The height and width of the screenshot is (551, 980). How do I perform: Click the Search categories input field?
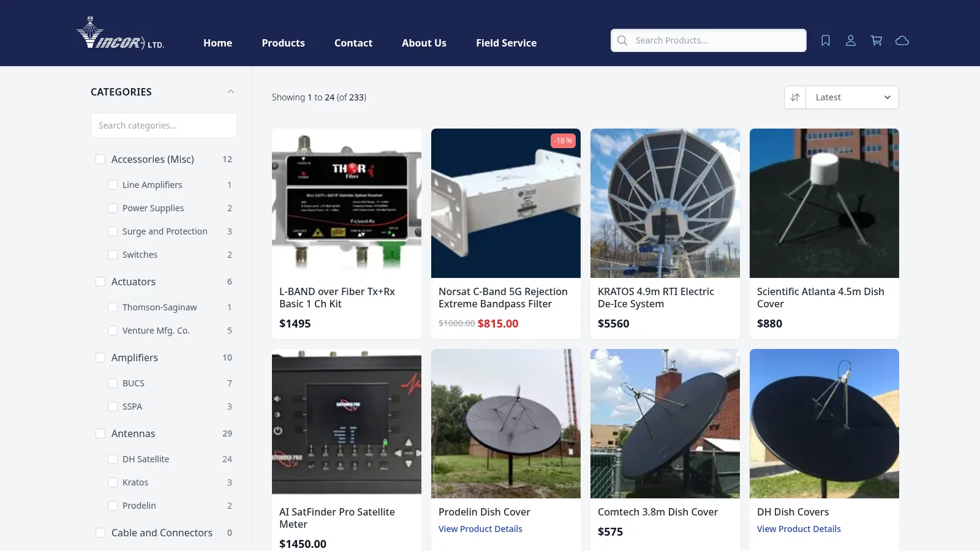(164, 126)
